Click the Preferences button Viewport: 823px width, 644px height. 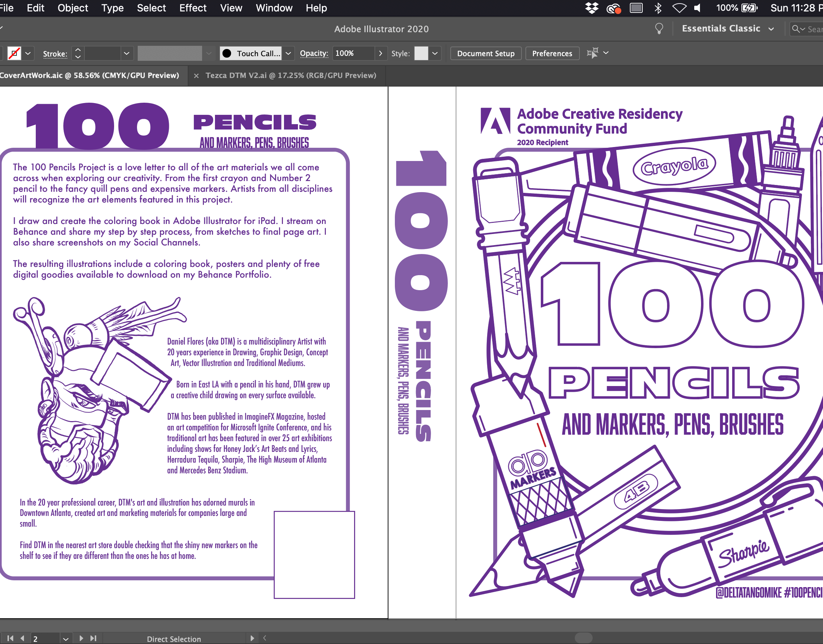pyautogui.click(x=552, y=53)
